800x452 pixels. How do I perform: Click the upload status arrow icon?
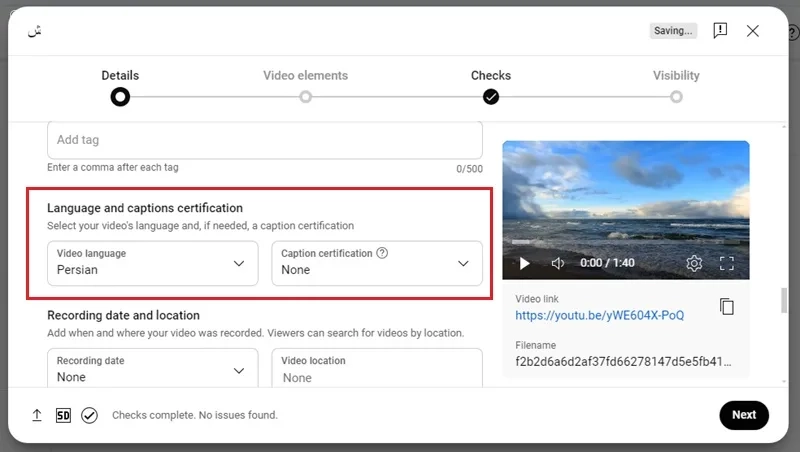(x=37, y=415)
